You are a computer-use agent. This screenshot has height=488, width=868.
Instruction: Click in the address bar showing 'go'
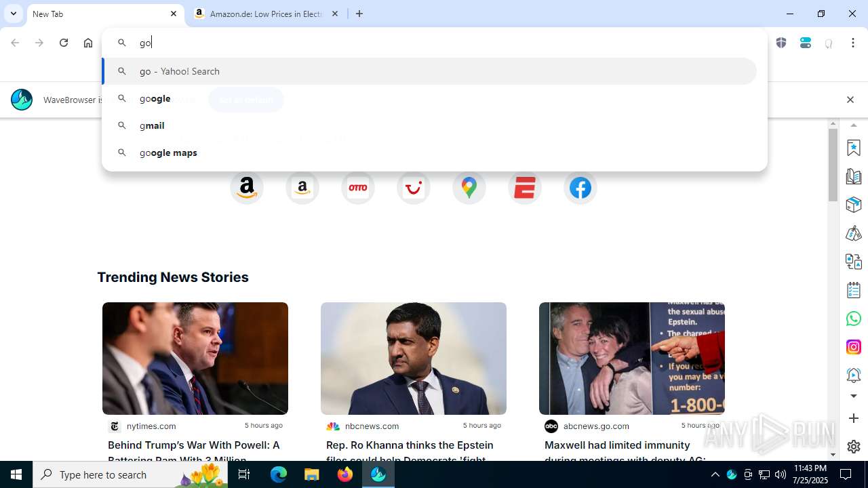434,43
